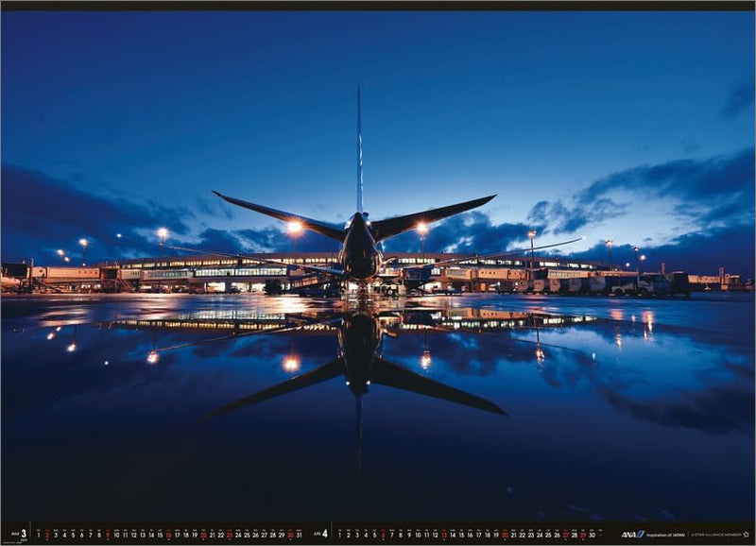Click the large March '3' month number

pyautogui.click(x=24, y=534)
